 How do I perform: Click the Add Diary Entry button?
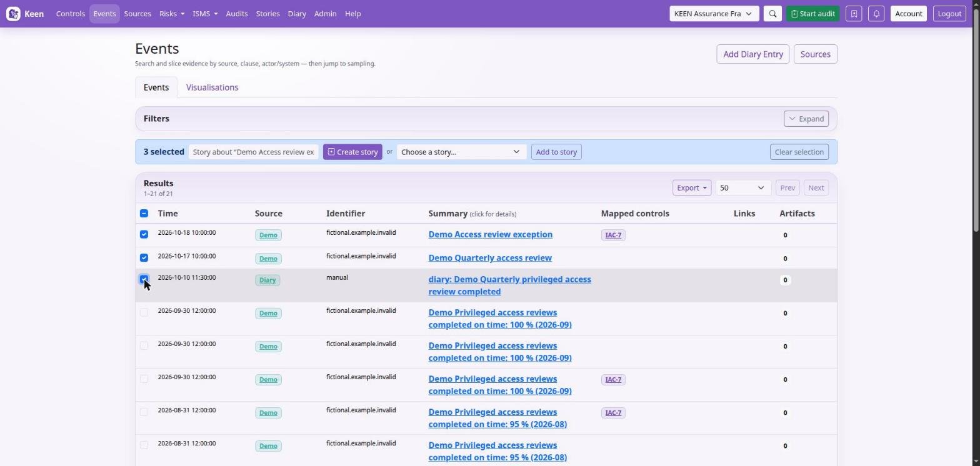click(x=753, y=54)
